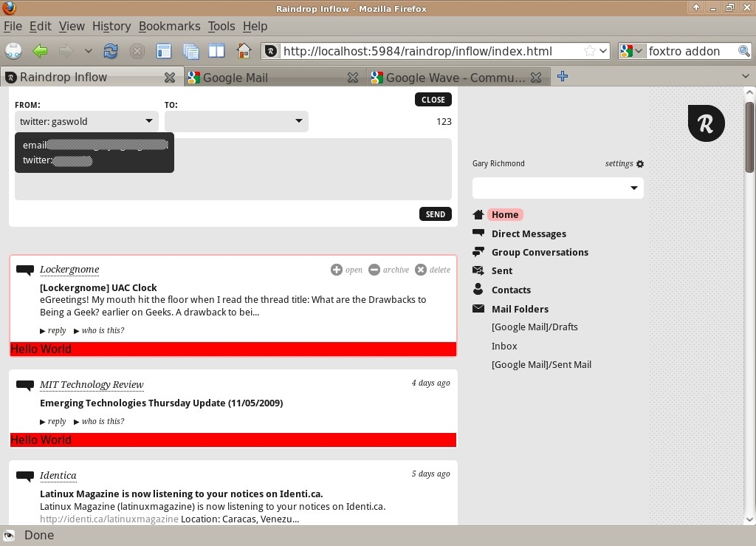Open the TO recipient dropdown
The image size is (756, 546).
(x=236, y=121)
